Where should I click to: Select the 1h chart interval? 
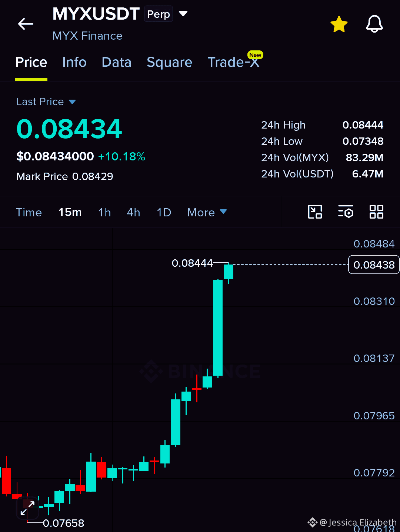(x=105, y=212)
